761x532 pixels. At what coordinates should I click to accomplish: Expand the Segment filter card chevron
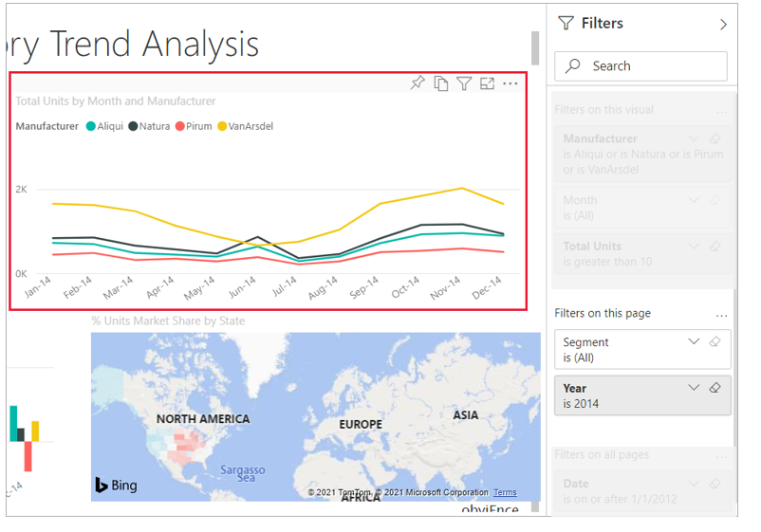pyautogui.click(x=694, y=342)
